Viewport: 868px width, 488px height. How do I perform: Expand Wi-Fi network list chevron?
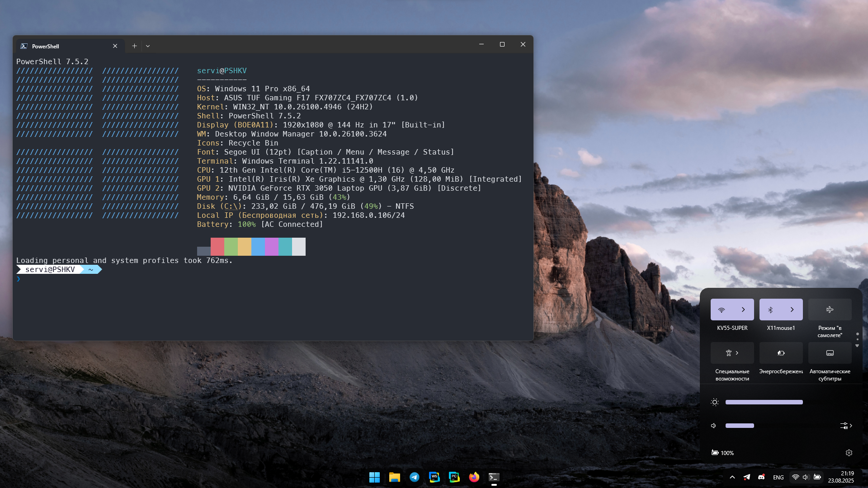pos(743,310)
